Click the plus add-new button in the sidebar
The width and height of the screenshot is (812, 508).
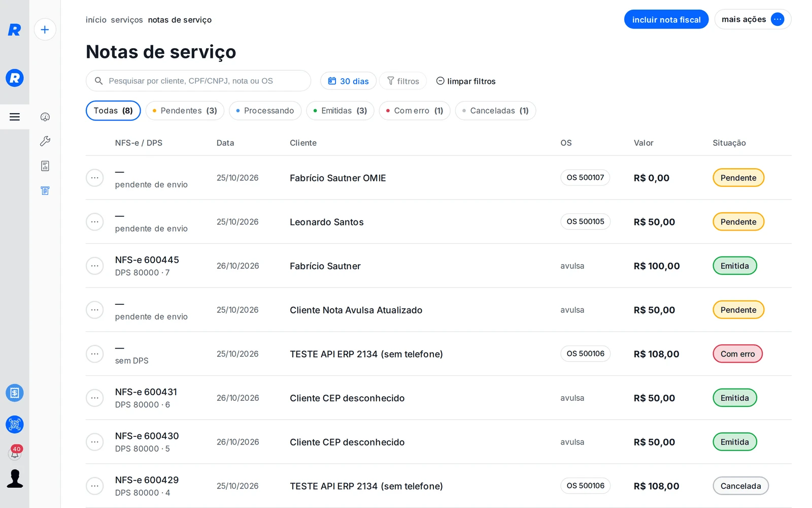(x=45, y=29)
